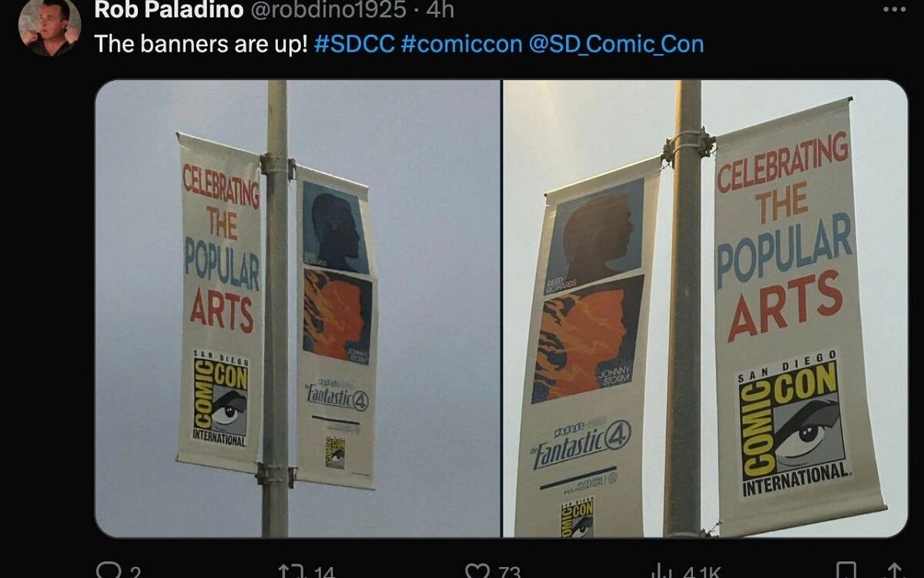Open the view analytics bar-chart icon
924x578 pixels.
(x=661, y=571)
